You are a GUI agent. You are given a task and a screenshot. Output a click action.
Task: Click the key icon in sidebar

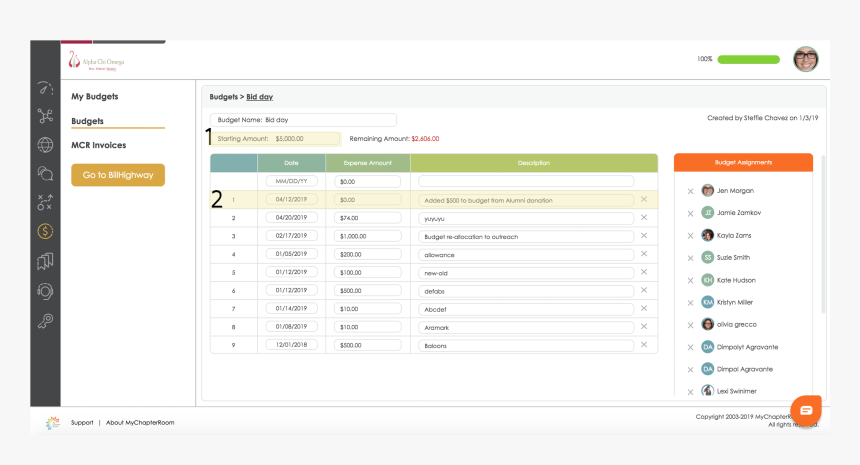pos(45,320)
